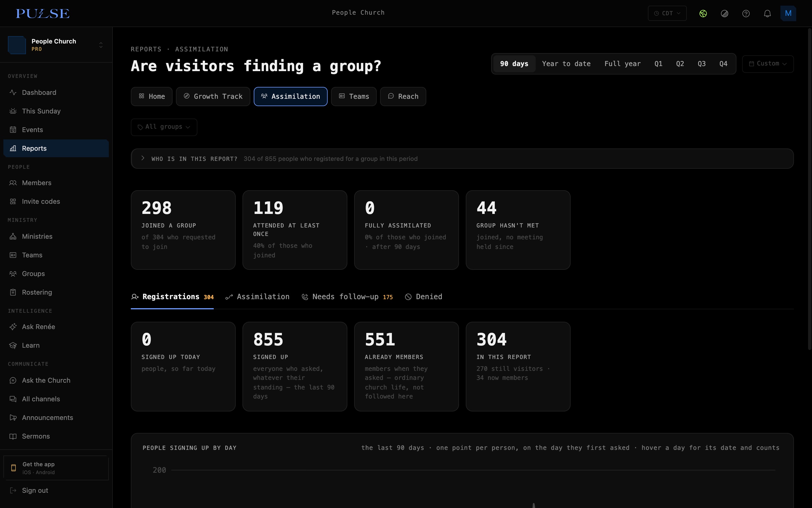Screen dimensions: 812x508
Task: Open the Home report button
Action: tap(152, 97)
